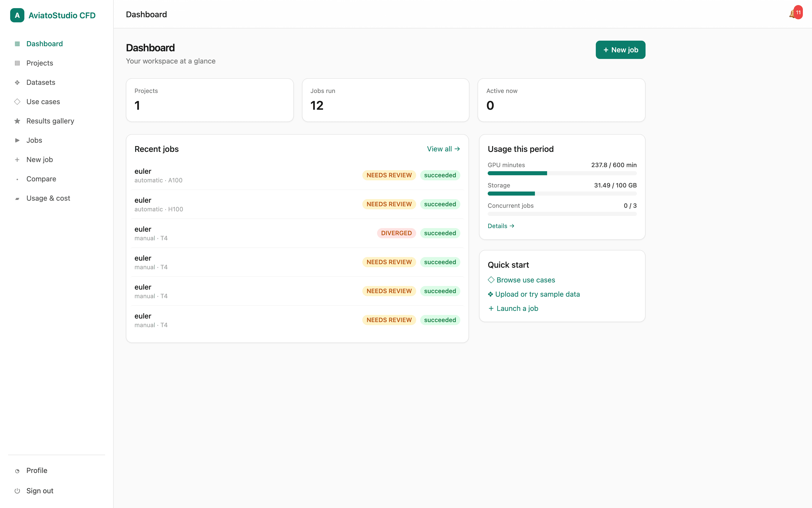Click the DIVERGED status badge
The image size is (812, 508).
[396, 233]
